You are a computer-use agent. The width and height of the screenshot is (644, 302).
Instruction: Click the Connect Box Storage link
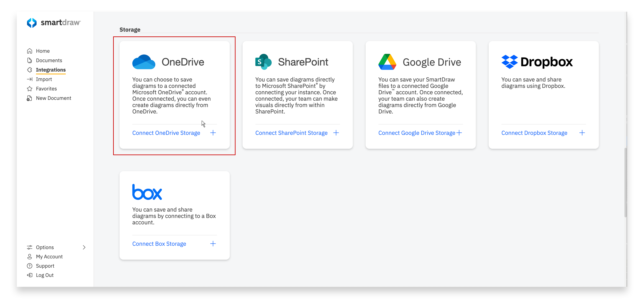pos(159,244)
